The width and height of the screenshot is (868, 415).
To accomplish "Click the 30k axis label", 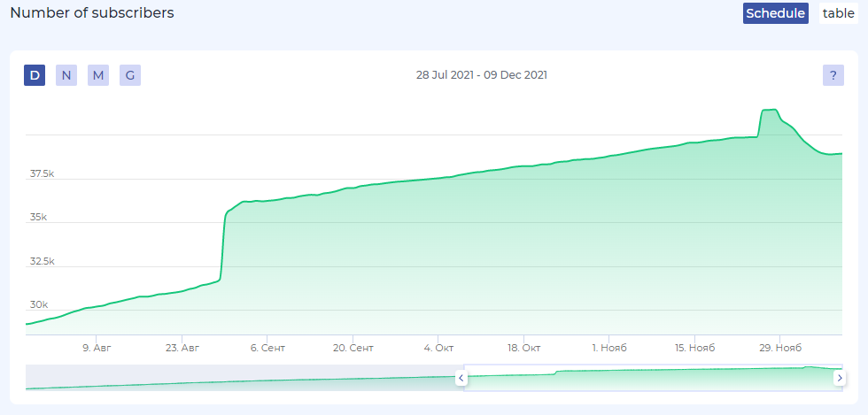I will [39, 305].
